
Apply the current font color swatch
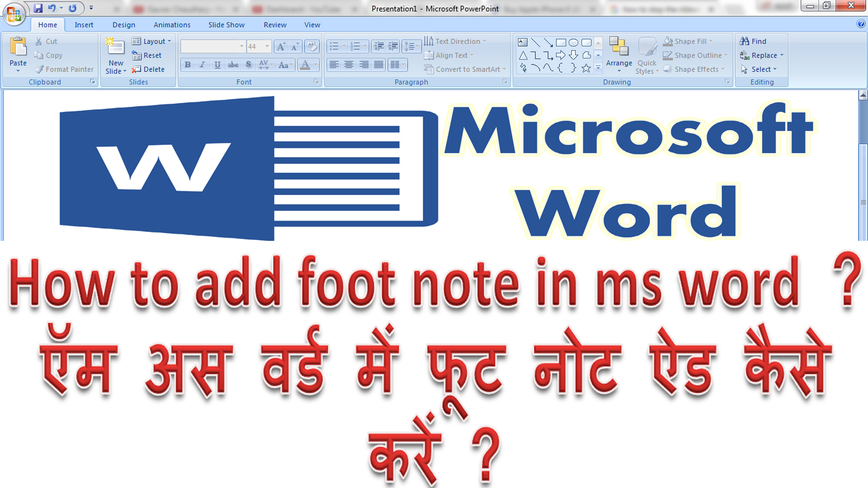[305, 65]
